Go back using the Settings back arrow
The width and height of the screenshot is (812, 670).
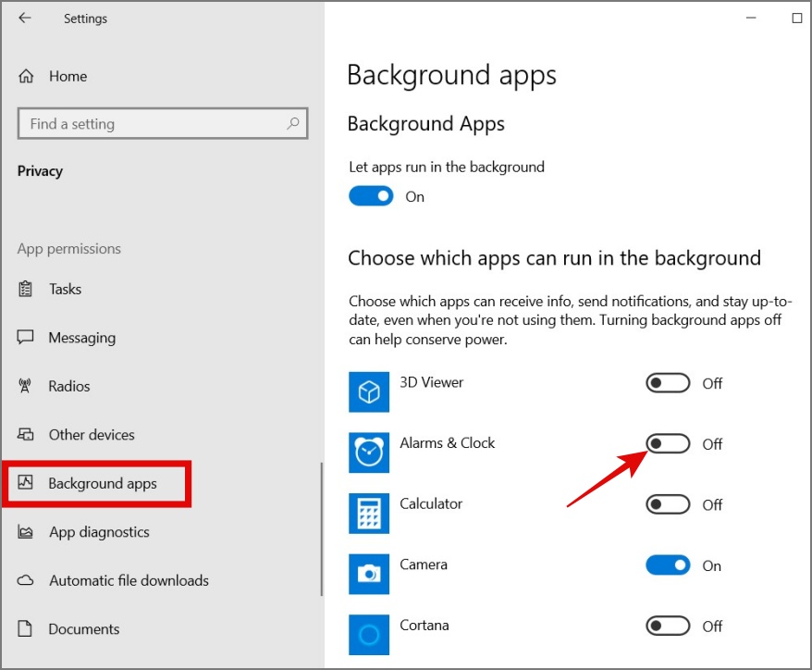[24, 19]
